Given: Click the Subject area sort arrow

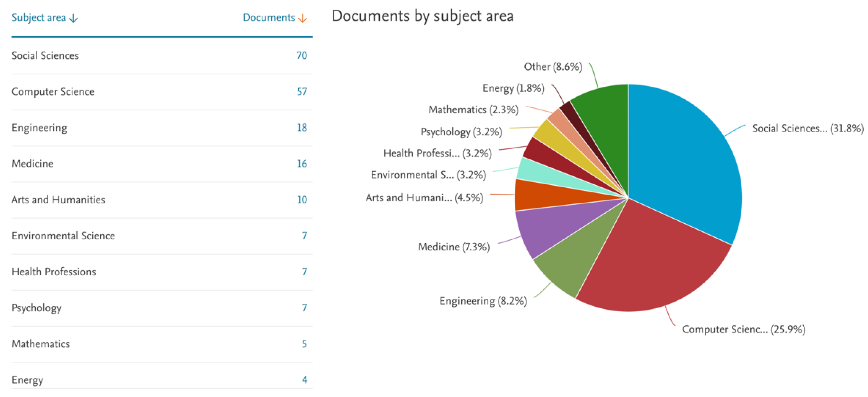Looking at the screenshot, I should pyautogui.click(x=73, y=18).
